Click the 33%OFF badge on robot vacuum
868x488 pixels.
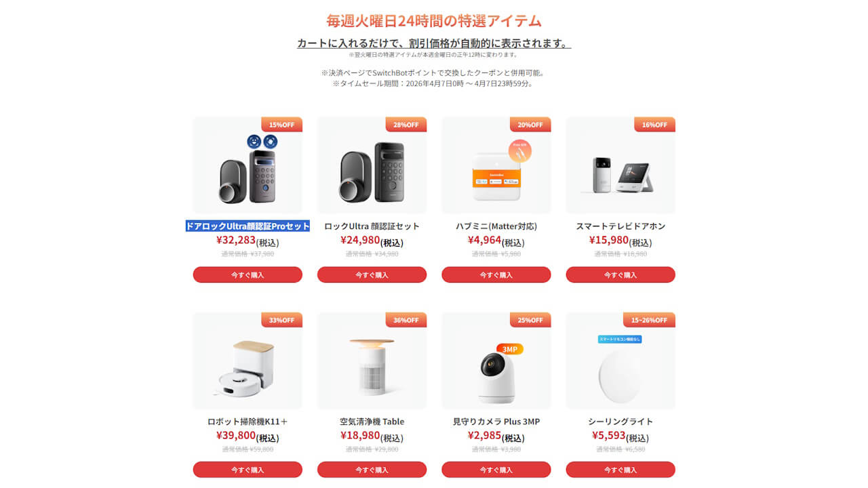[x=281, y=320]
